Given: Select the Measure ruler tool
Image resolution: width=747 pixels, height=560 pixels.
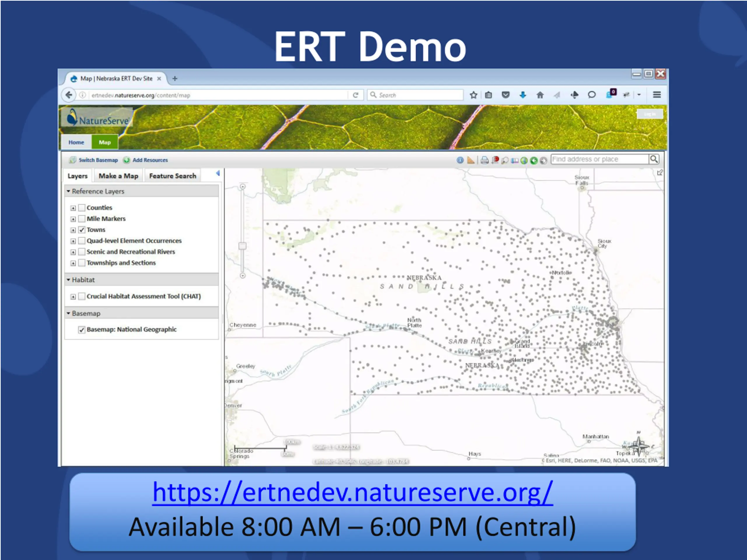Looking at the screenshot, I should [470, 160].
